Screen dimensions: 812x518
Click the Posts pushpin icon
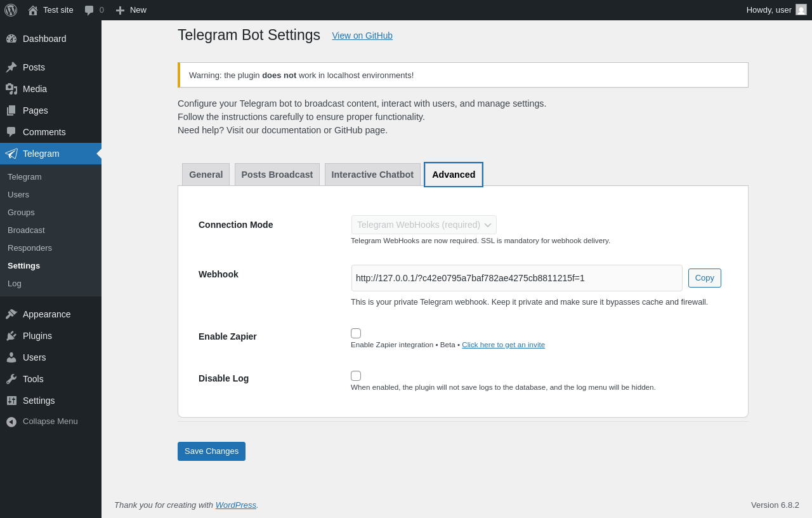(11, 67)
